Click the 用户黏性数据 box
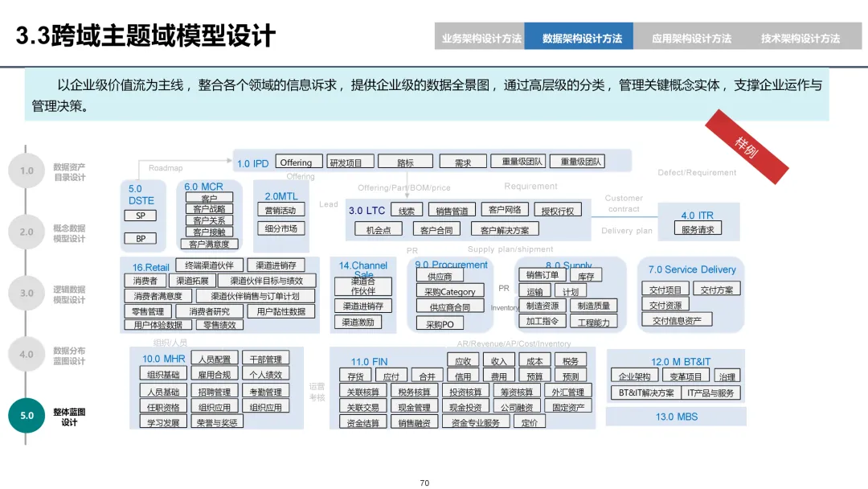868x489 pixels. 280,312
